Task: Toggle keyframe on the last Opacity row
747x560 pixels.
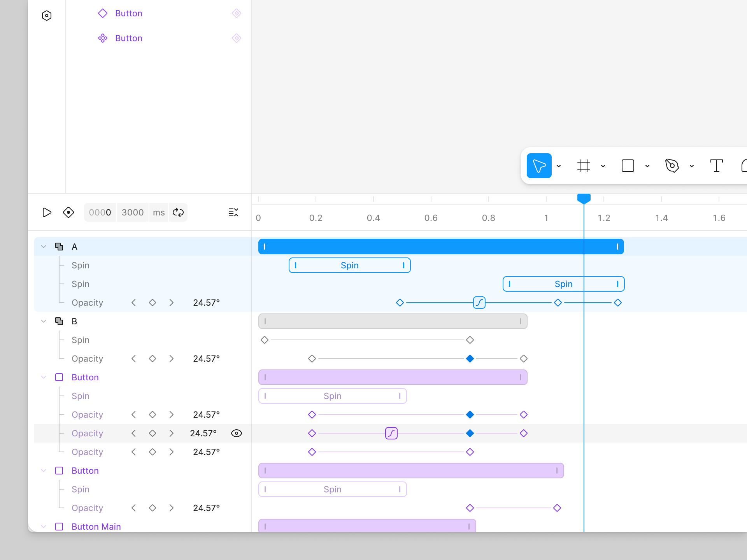Action: [153, 508]
